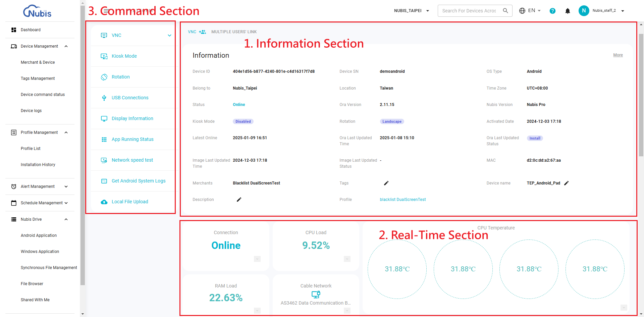This screenshot has height=317, width=644.
Task: Open the Dashboard sidebar icon
Action: coord(14,30)
